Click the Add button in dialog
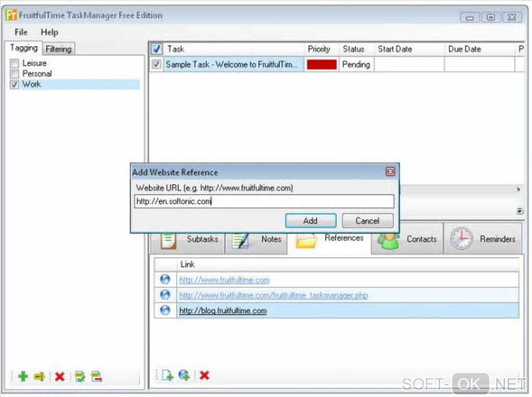 [x=311, y=221]
